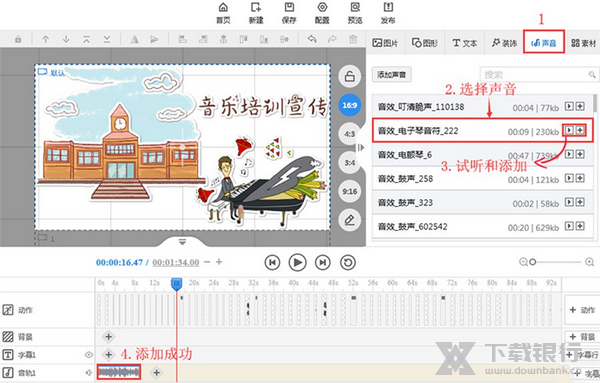
Task: Mute the 音轨1 audio track
Action: click(88, 372)
